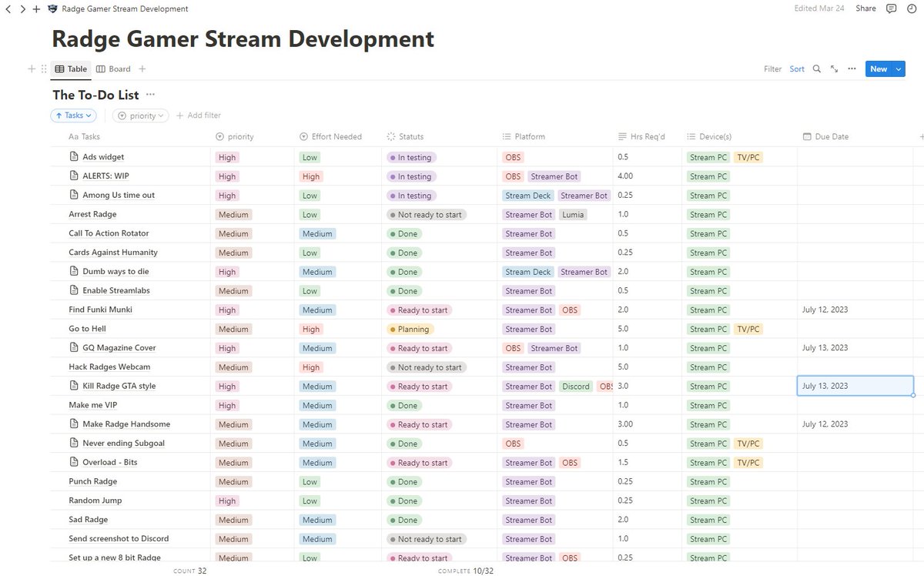Viewport: 924px width, 576px height.
Task: Open the Random Jump task
Action: (95, 501)
